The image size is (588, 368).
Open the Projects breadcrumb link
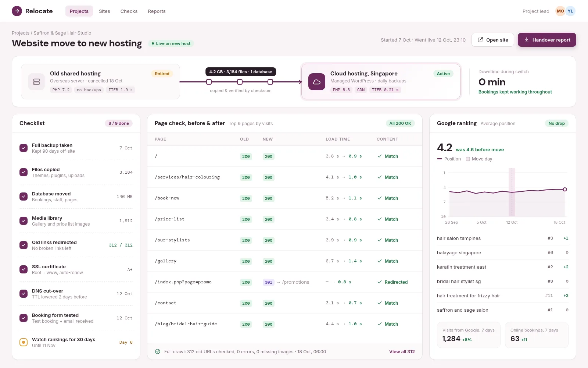(x=21, y=33)
